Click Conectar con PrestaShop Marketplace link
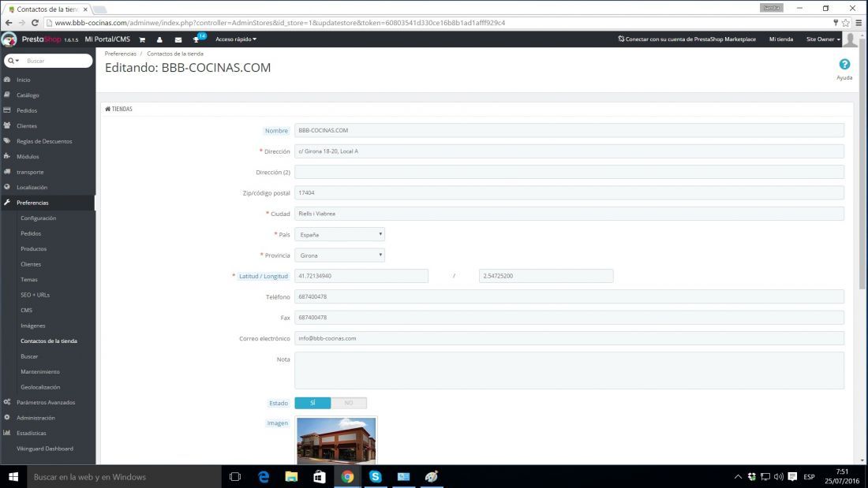The image size is (868, 488). (687, 39)
